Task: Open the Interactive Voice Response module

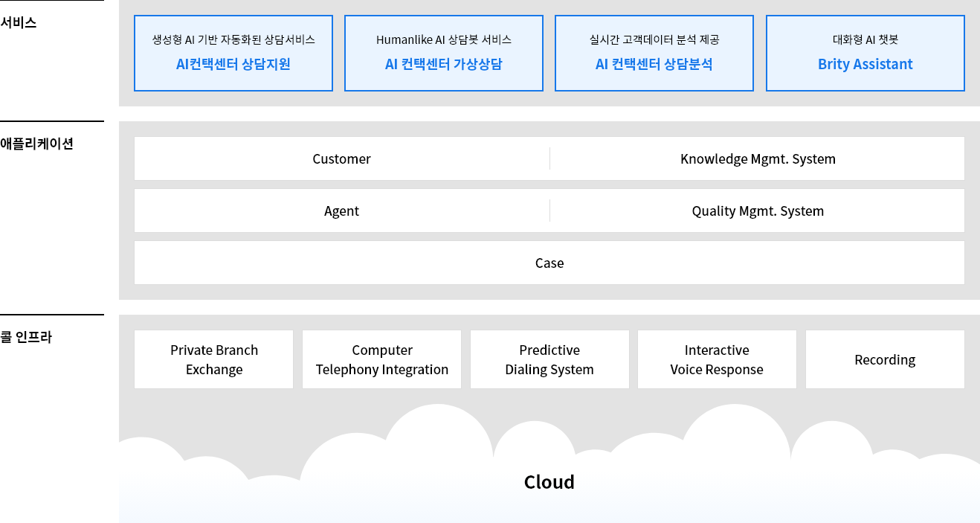Action: [717, 359]
